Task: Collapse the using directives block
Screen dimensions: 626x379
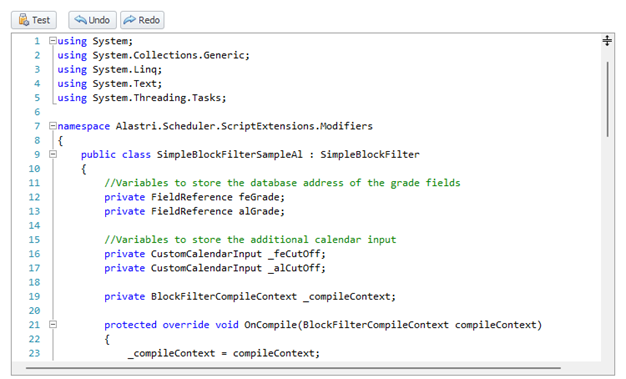Action: [53, 40]
